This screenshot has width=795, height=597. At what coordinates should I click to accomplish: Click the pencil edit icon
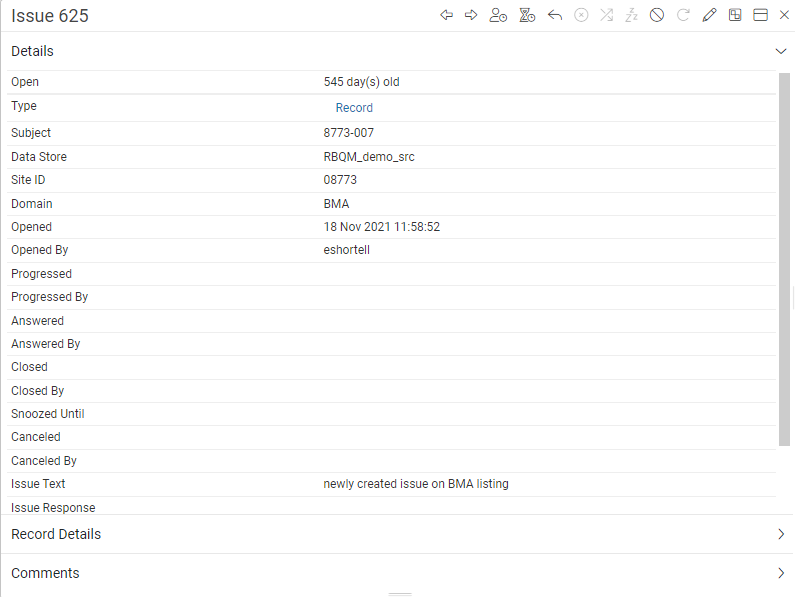(x=709, y=15)
